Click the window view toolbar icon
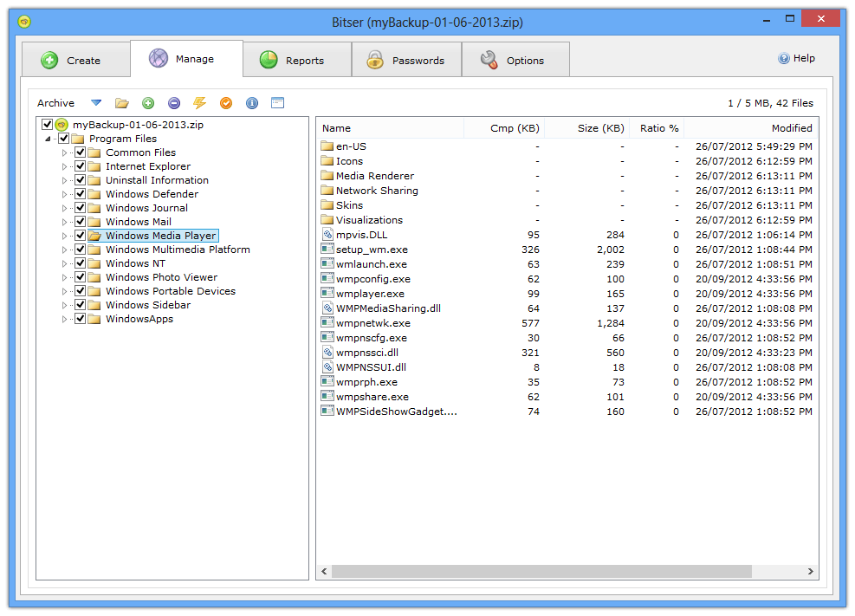 click(277, 103)
